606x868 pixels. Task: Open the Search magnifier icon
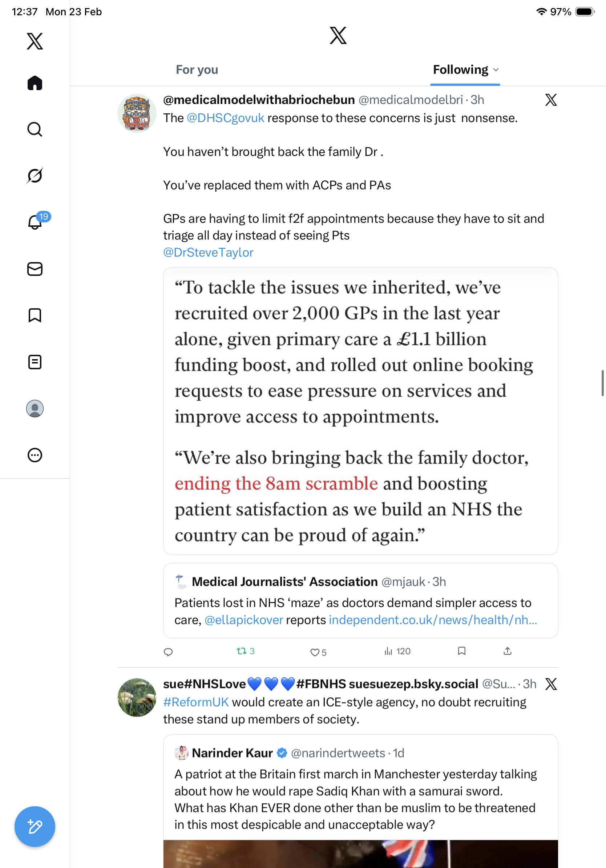click(35, 129)
